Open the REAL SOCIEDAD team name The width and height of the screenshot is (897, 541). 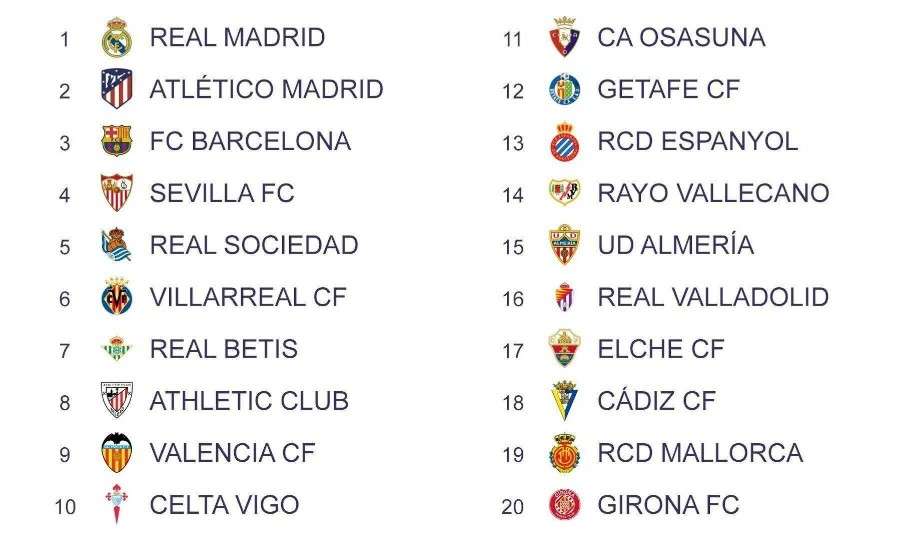253,245
